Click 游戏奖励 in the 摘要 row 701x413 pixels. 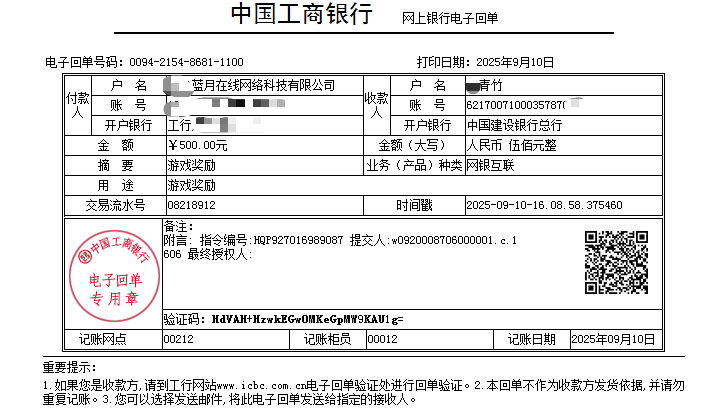[191, 165]
